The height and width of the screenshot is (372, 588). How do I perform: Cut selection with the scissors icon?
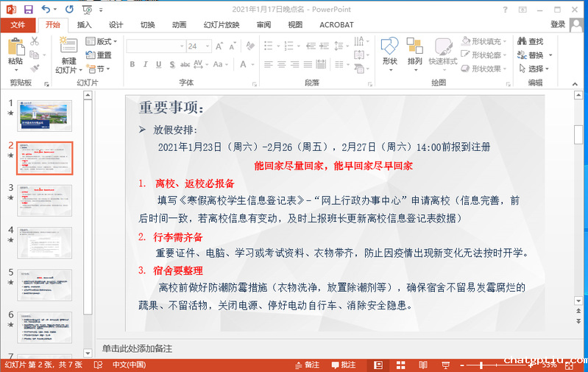coord(35,41)
